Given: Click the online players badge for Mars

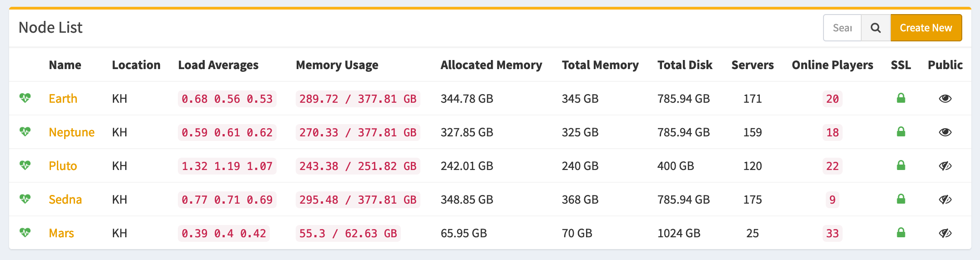Looking at the screenshot, I should click(832, 233).
